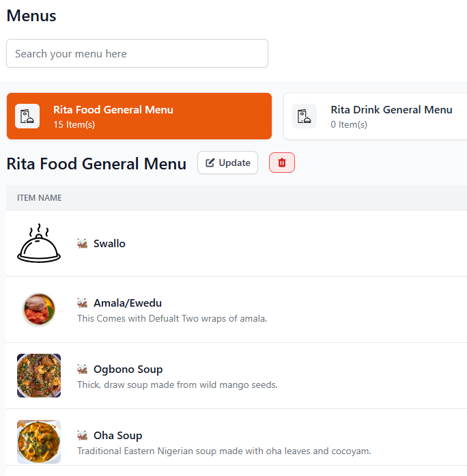Click the Amala/Ewedu food thumbnail
The width and height of the screenshot is (467, 476).
click(x=39, y=309)
